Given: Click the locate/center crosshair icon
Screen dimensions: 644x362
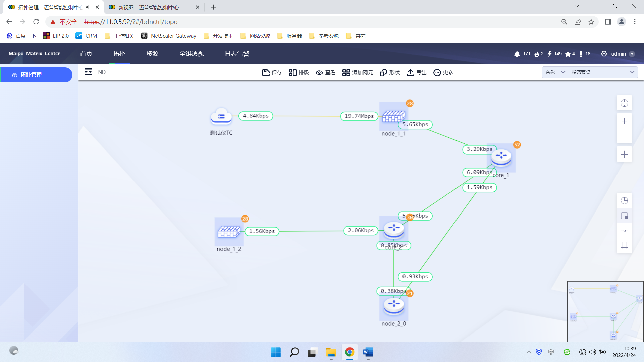Looking at the screenshot, I should click(624, 103).
